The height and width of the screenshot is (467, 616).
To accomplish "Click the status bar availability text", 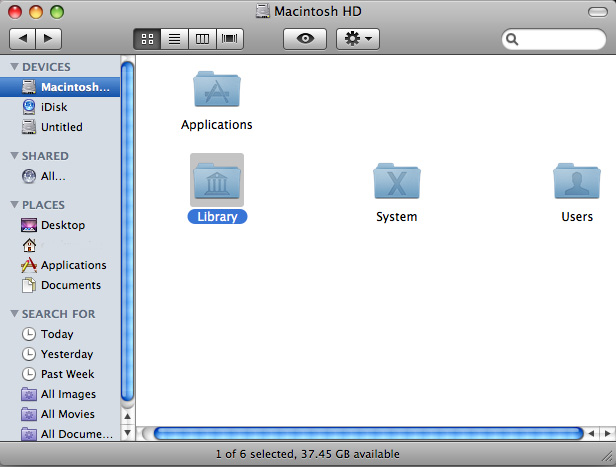I will (308, 454).
